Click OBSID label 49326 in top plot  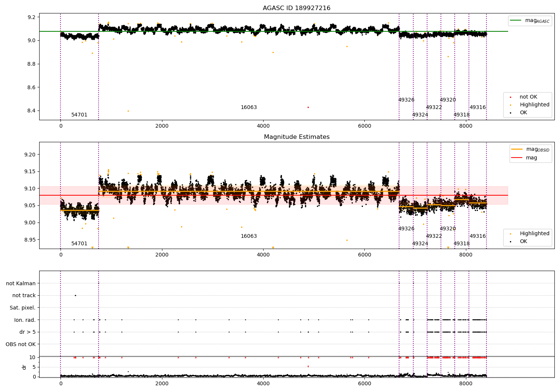click(x=406, y=100)
